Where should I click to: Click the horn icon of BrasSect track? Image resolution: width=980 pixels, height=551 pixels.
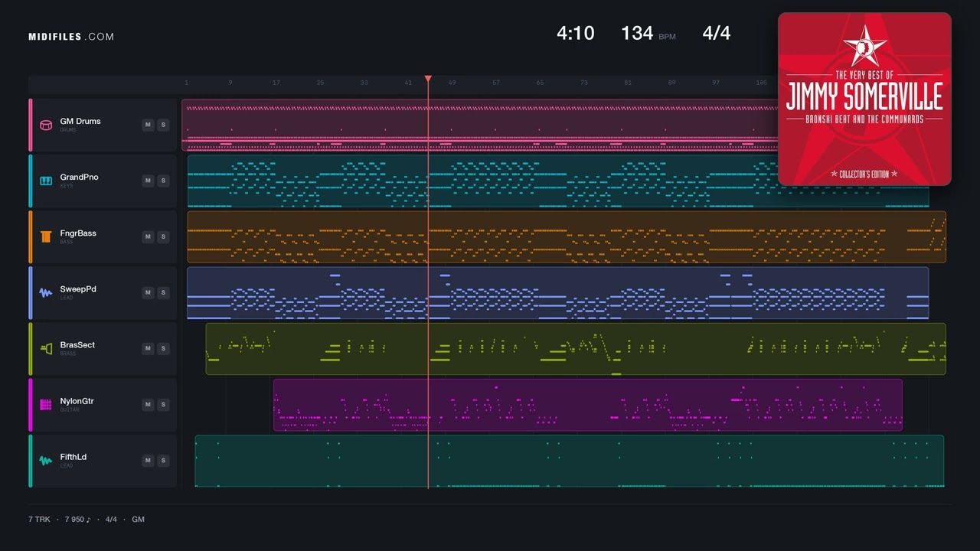46,348
